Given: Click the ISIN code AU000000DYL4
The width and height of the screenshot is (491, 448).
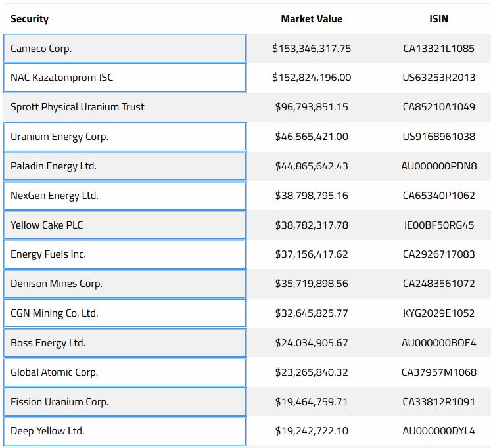Looking at the screenshot, I should (438, 431).
